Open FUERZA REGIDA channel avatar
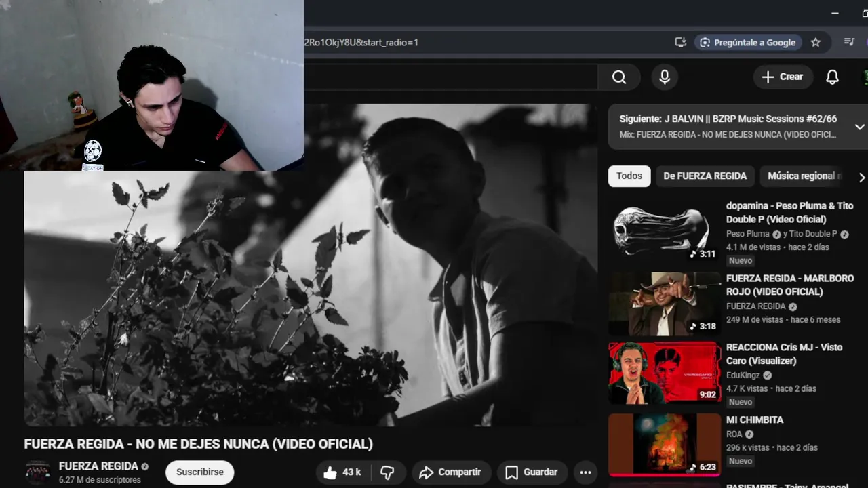 (x=38, y=472)
